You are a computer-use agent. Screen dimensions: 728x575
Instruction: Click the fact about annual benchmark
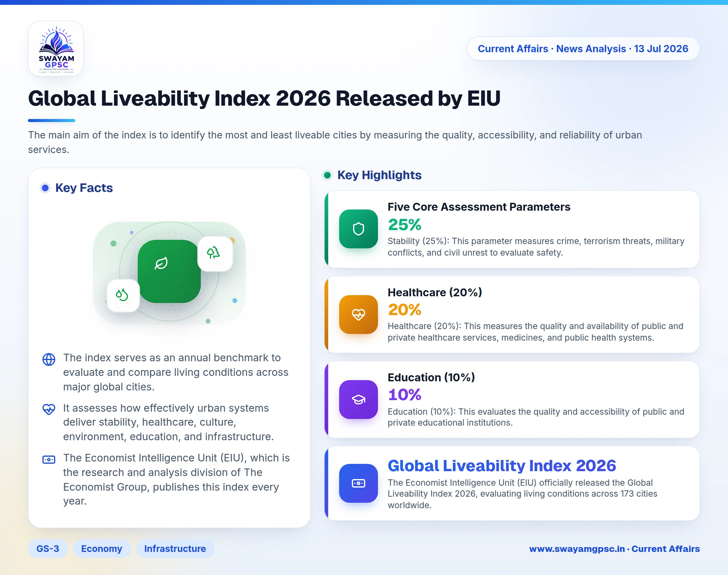[x=176, y=372]
